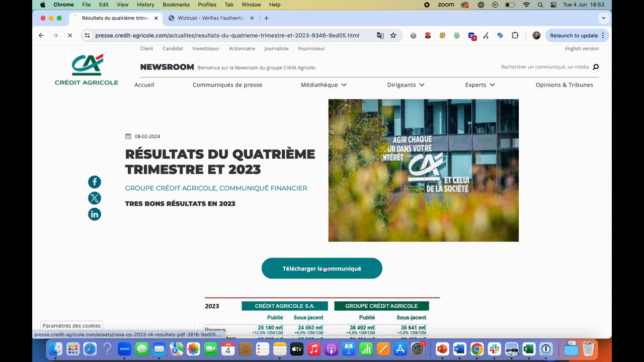Launch Microsoft Word from the Dock

pos(460,348)
